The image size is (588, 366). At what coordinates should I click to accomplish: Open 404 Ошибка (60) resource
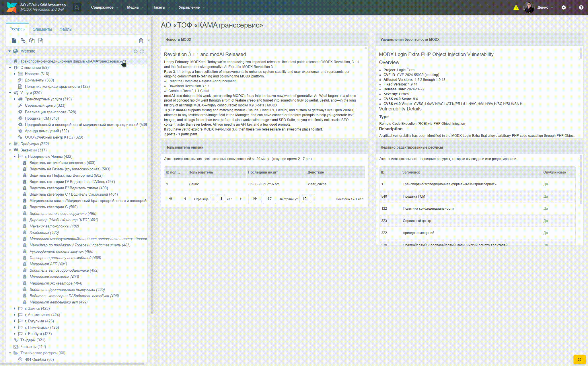(39, 359)
